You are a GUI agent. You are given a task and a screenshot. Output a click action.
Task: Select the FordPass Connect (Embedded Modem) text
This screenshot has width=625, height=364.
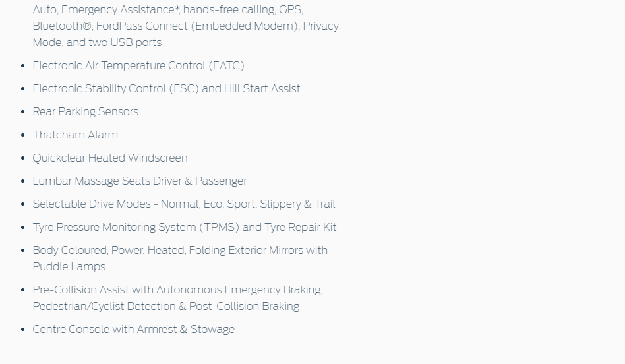(x=198, y=26)
